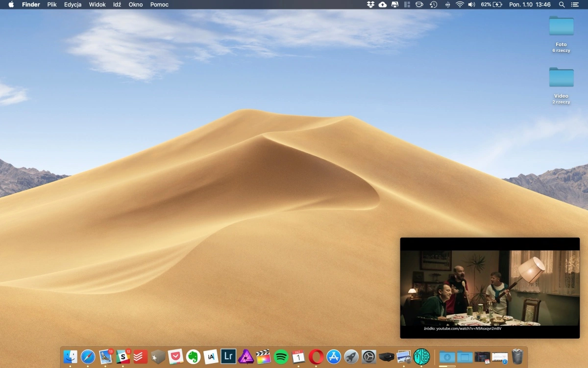
Task: Toggle Notification Center list icon
Action: (575, 4)
